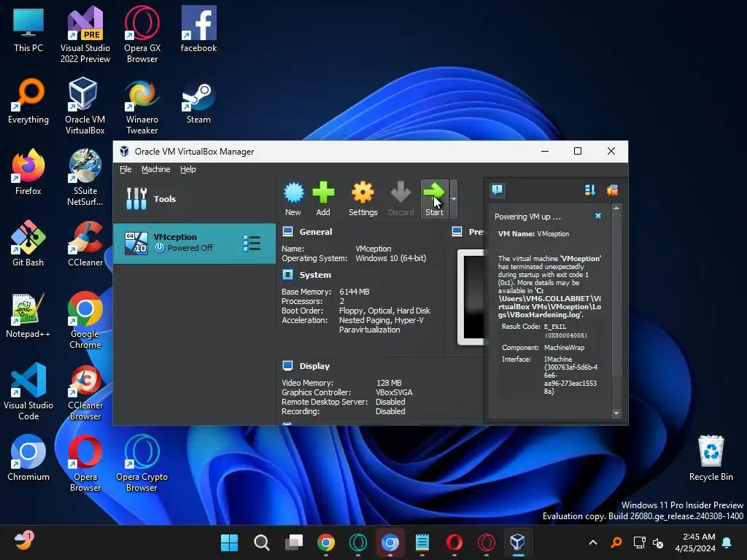This screenshot has height=560, width=747.
Task: Open Google Chrome desktop shortcut
Action: (x=85, y=321)
